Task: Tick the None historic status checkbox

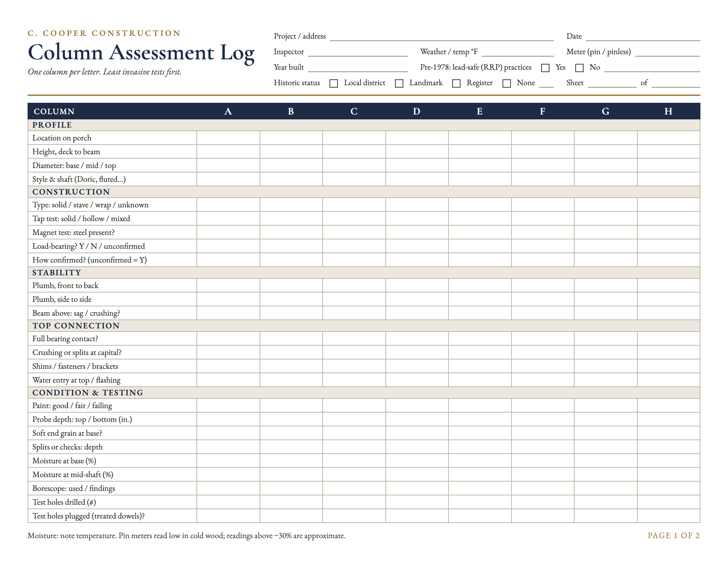Action: 507,83
